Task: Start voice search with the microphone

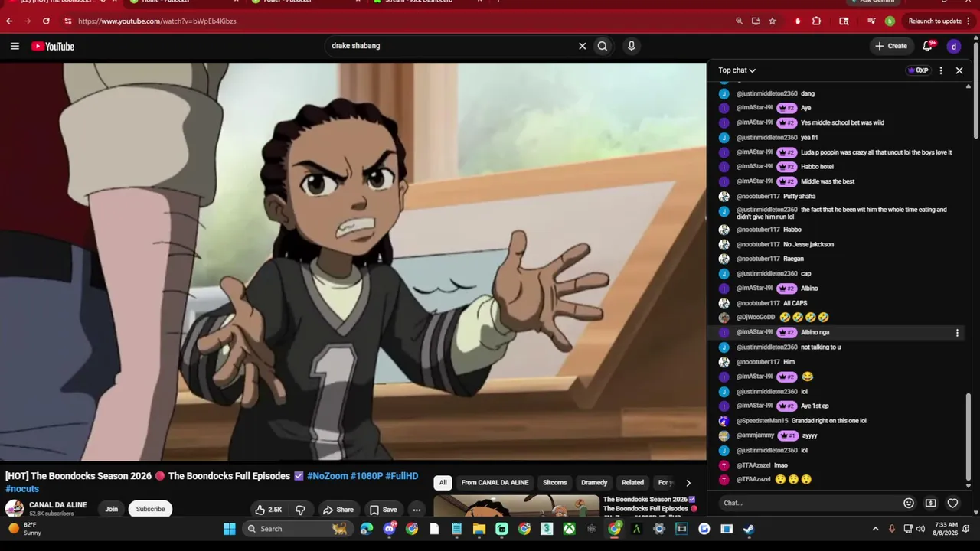Action: click(x=632, y=46)
